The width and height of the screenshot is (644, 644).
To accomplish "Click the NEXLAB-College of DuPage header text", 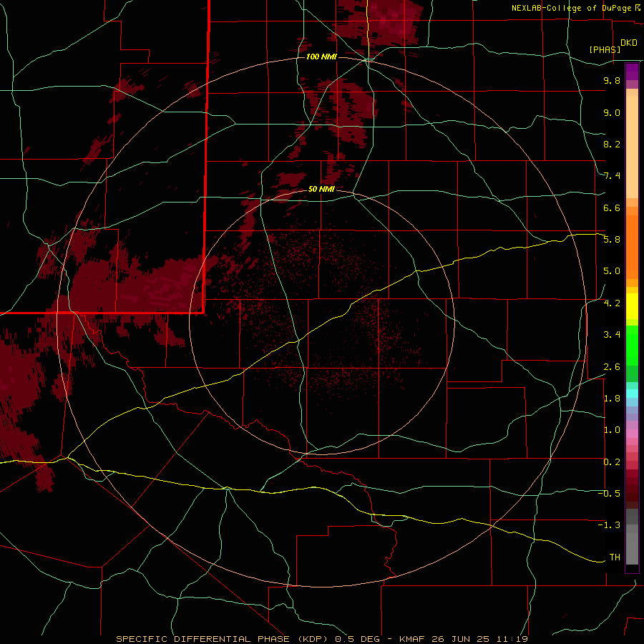I will (x=571, y=8).
